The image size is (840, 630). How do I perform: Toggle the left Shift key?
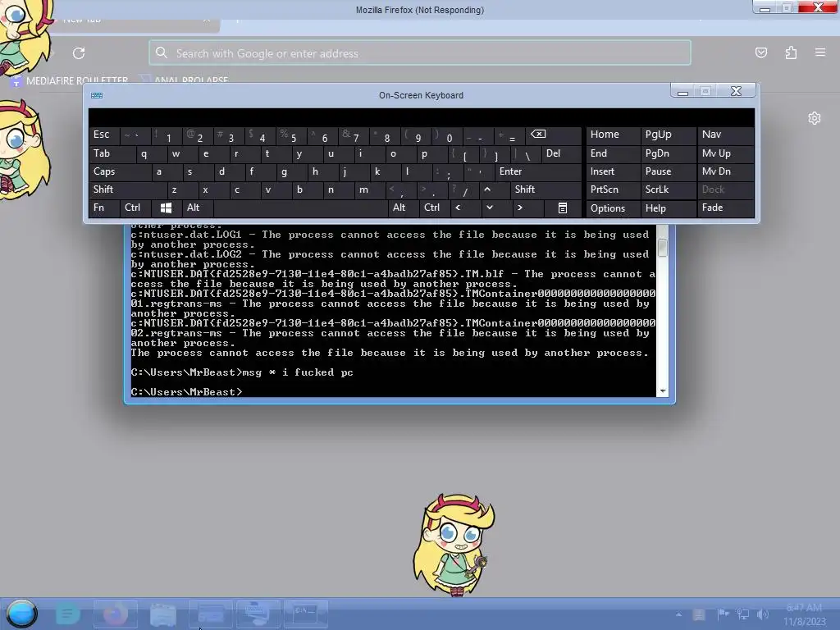127,189
